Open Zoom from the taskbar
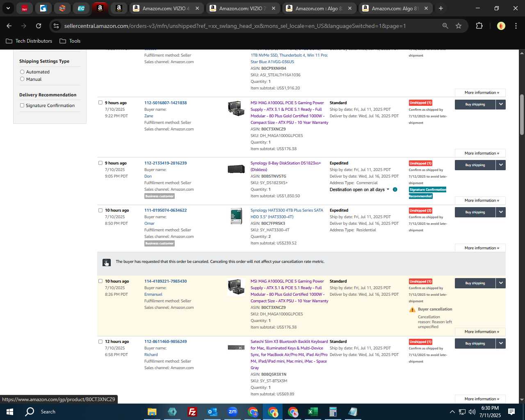The width and height of the screenshot is (525, 420). (x=233, y=412)
